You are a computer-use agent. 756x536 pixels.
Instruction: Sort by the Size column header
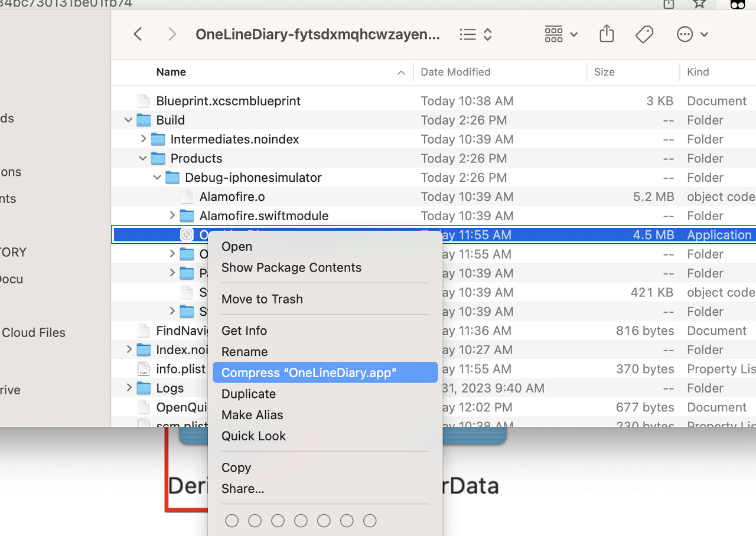pos(604,72)
